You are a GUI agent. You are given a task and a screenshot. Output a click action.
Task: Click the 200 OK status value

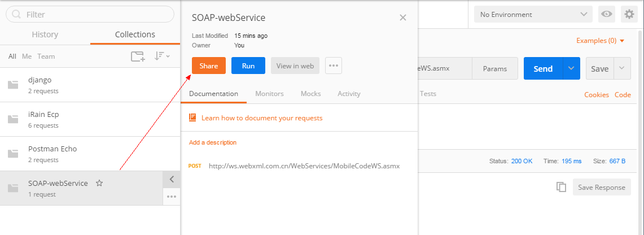(522, 161)
